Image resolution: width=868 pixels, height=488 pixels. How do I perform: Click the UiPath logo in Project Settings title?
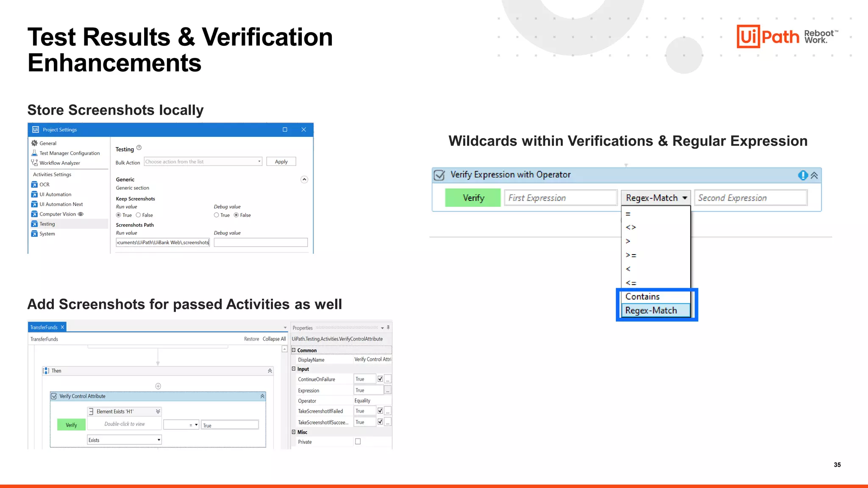click(36, 130)
